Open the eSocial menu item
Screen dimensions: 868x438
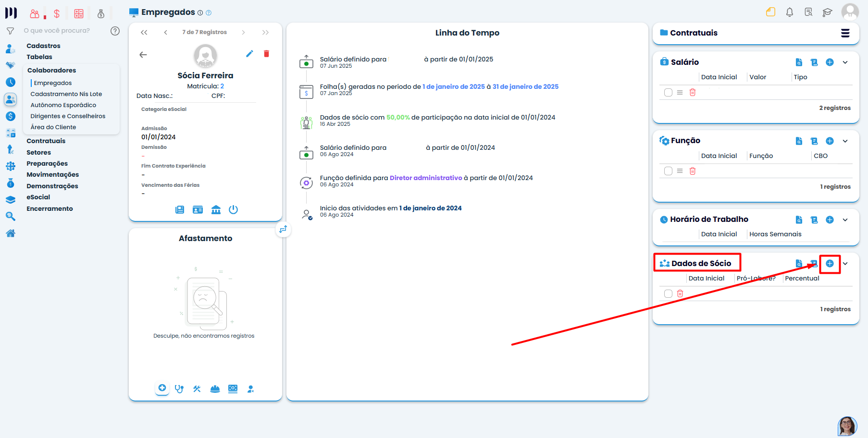[x=38, y=197]
